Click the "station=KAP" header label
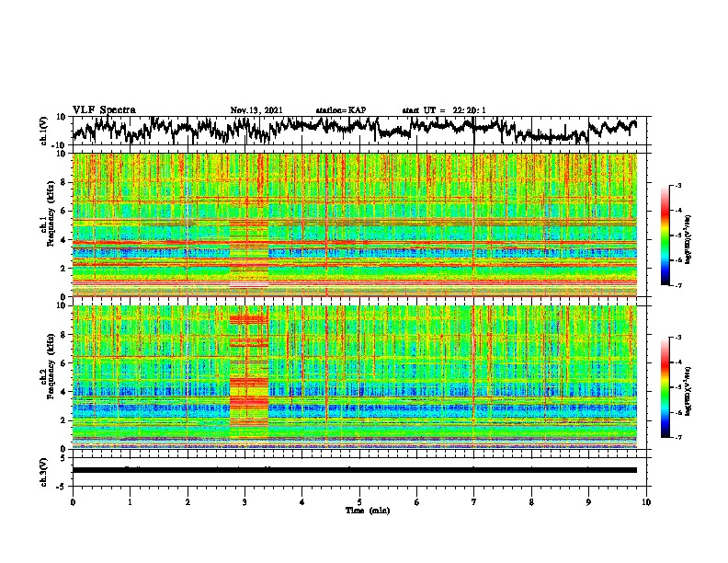Viewport: 728px width, 563px height. point(341,110)
